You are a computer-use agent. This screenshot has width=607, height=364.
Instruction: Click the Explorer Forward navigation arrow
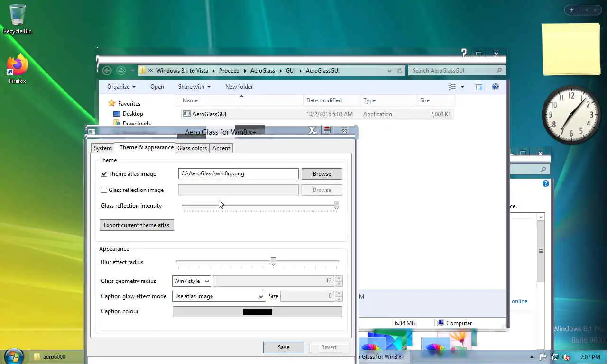(x=121, y=71)
